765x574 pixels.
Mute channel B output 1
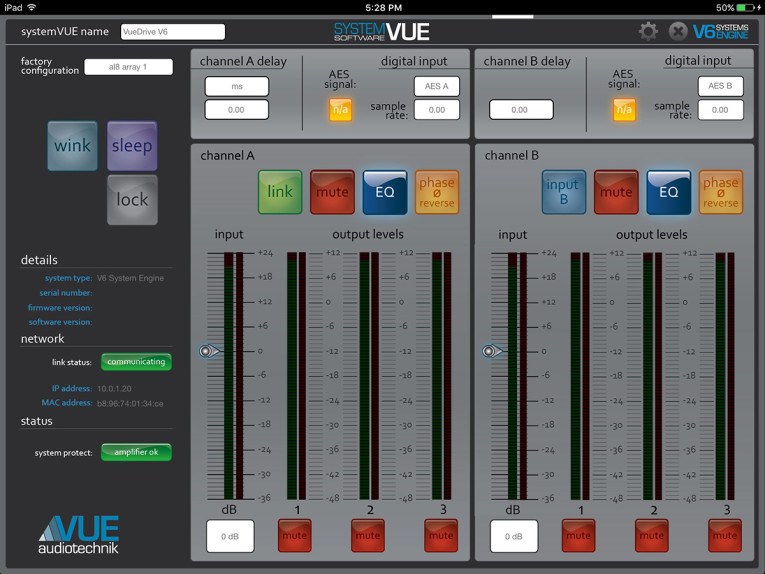[x=579, y=535]
